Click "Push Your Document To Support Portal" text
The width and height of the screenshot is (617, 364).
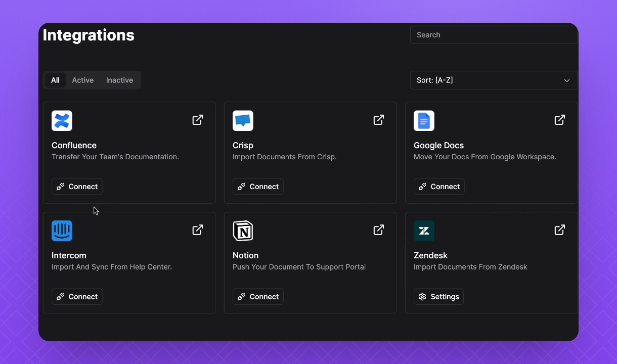299,267
